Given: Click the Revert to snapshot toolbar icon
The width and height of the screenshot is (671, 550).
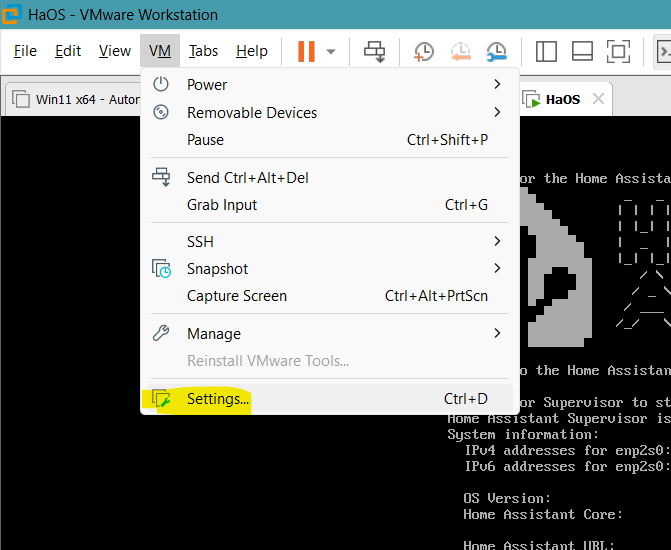Looking at the screenshot, I should tap(461, 52).
